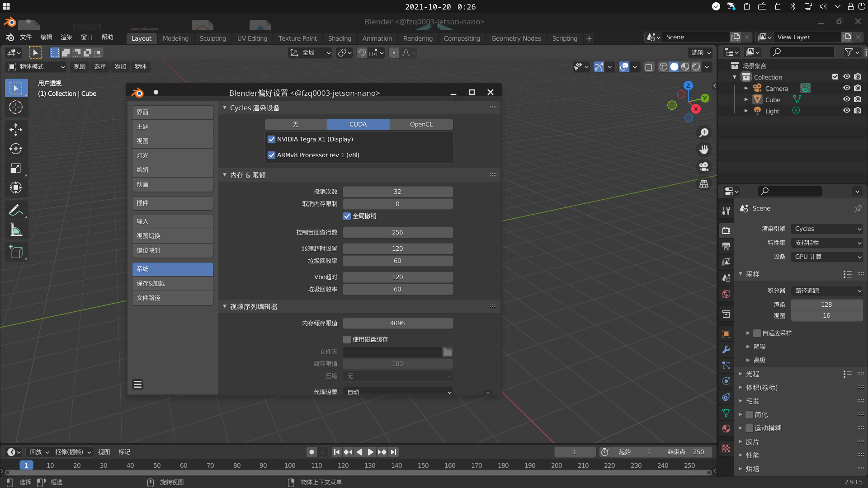Open the Modifier properties wrench tab
Image resolution: width=868 pixels, height=488 pixels.
tap(726, 349)
